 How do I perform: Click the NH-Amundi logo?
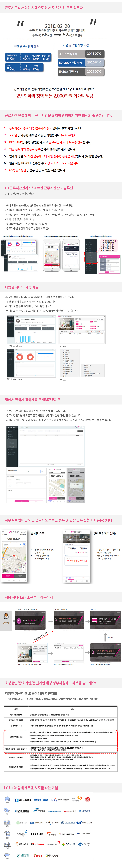54,811
